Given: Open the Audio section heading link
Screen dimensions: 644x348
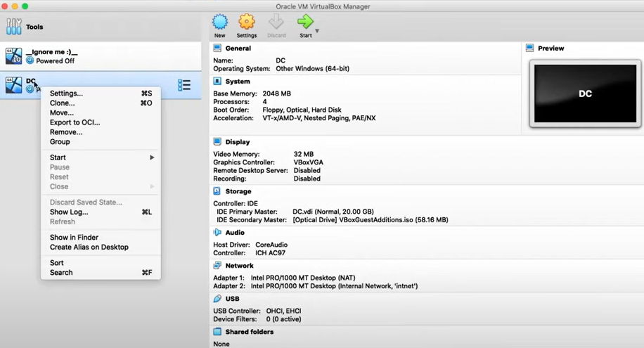Looking at the screenshot, I should point(235,232).
